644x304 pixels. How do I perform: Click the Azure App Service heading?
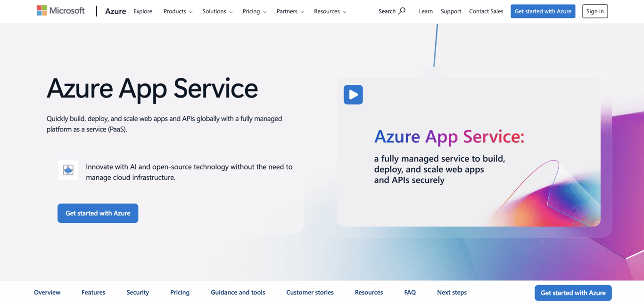pos(152,88)
